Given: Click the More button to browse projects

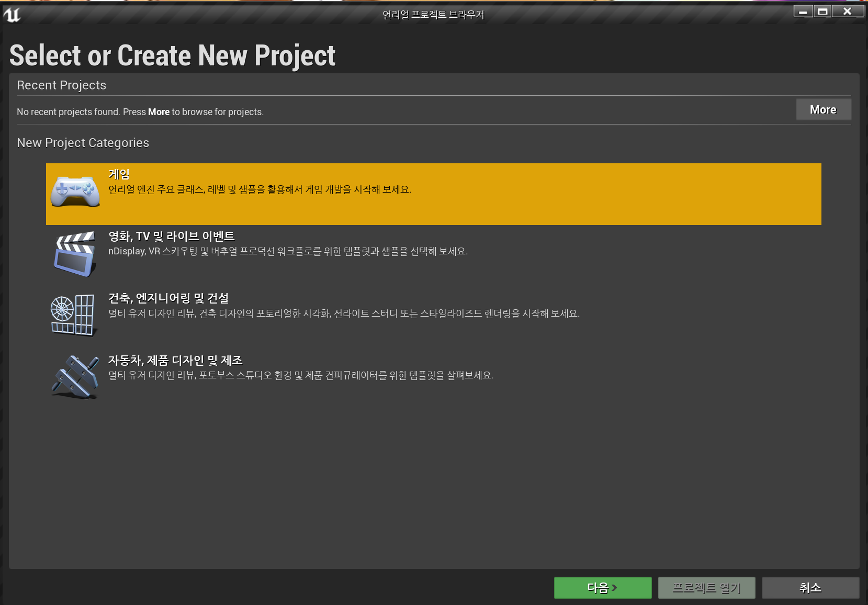Looking at the screenshot, I should click(x=824, y=109).
